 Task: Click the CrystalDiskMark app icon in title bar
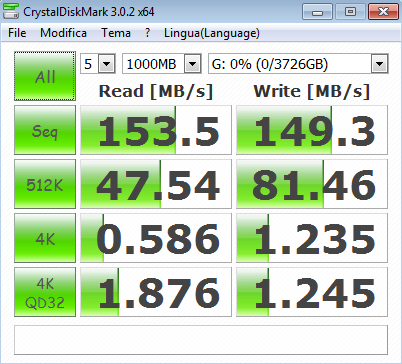tap(10, 11)
